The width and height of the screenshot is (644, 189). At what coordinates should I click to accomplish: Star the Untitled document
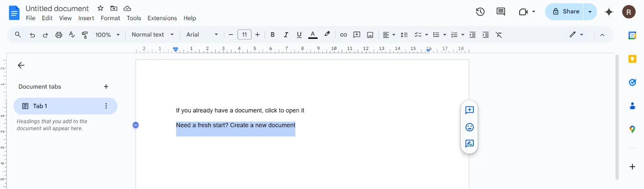point(101,8)
